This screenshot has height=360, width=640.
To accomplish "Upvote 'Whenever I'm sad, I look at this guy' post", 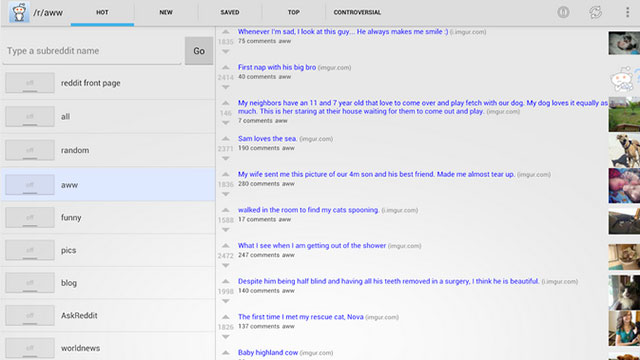I will [x=226, y=31].
